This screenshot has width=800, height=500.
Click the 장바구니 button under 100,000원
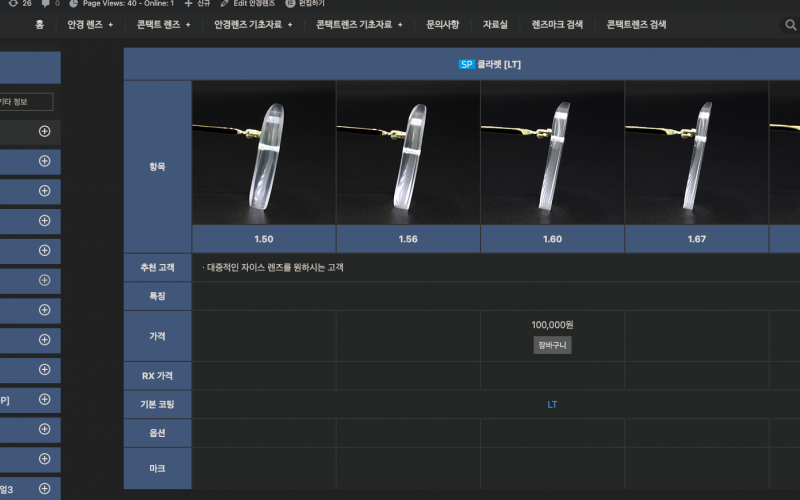[x=552, y=345]
